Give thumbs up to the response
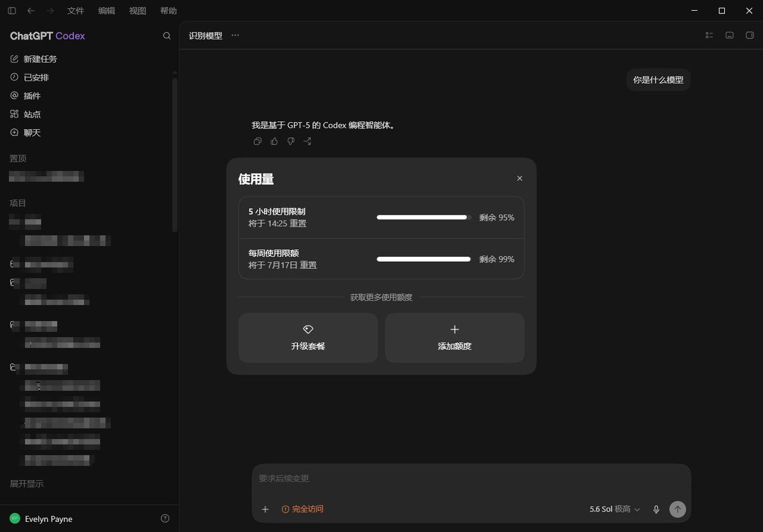The width and height of the screenshot is (763, 532). coord(274,141)
